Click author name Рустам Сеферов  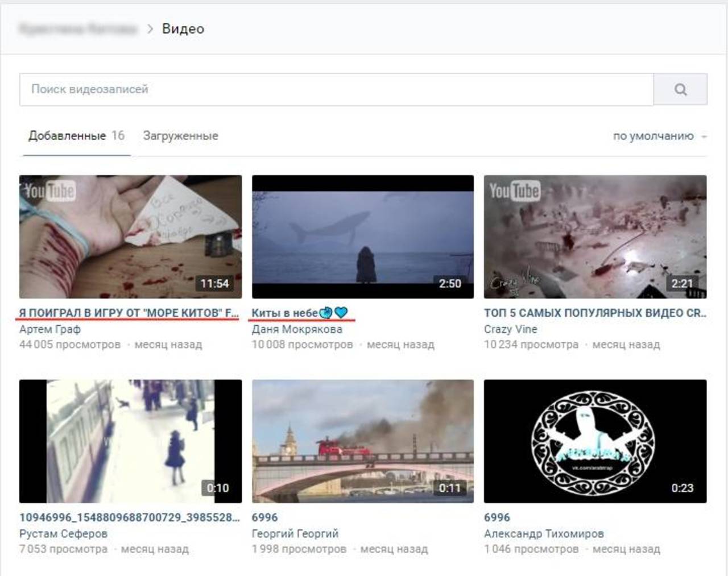click(63, 534)
